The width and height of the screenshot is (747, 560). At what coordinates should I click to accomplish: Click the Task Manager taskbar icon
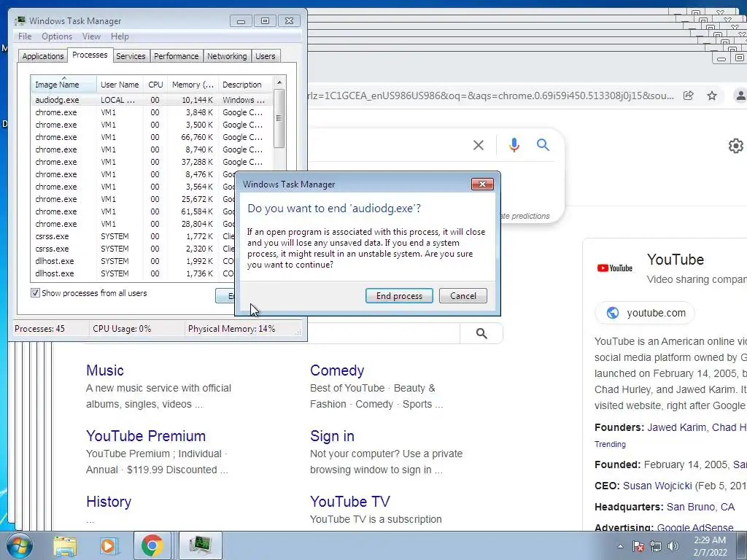(200, 545)
